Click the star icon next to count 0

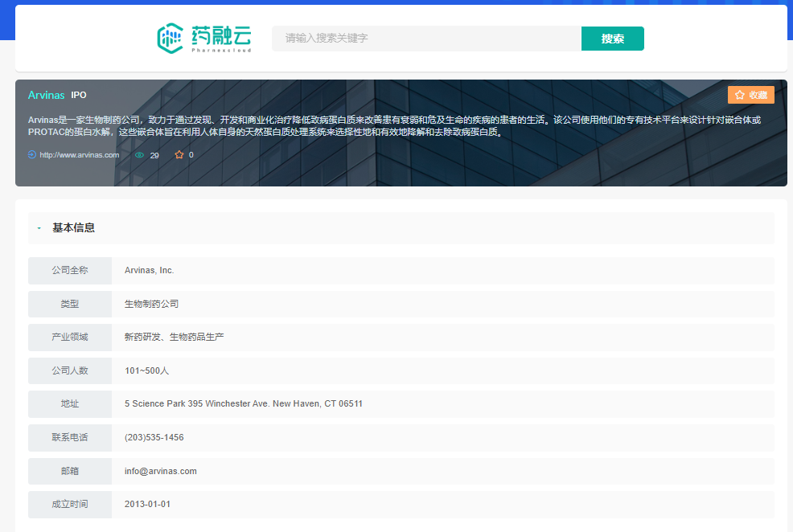(x=179, y=155)
